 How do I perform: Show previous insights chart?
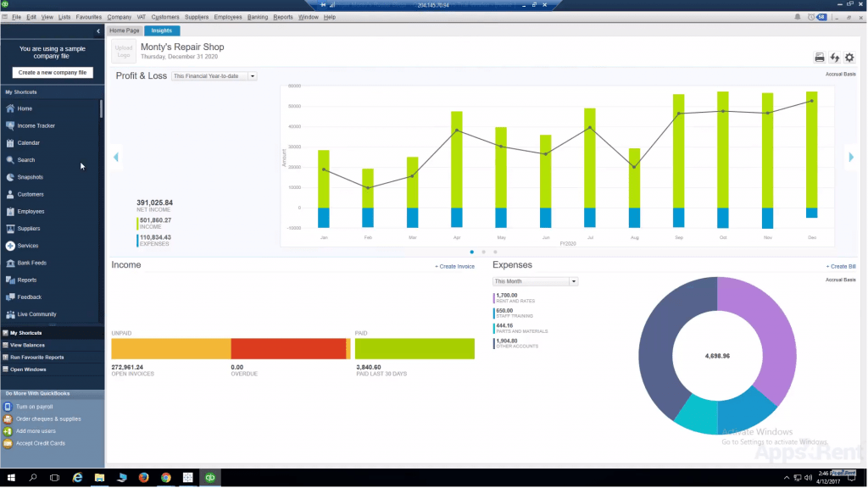pos(115,157)
